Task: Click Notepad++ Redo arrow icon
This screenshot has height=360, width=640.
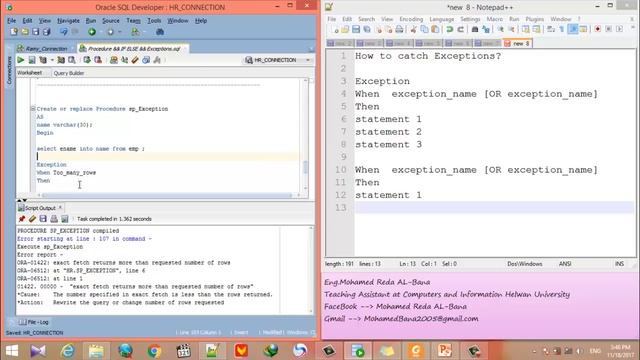Action: 460,29
